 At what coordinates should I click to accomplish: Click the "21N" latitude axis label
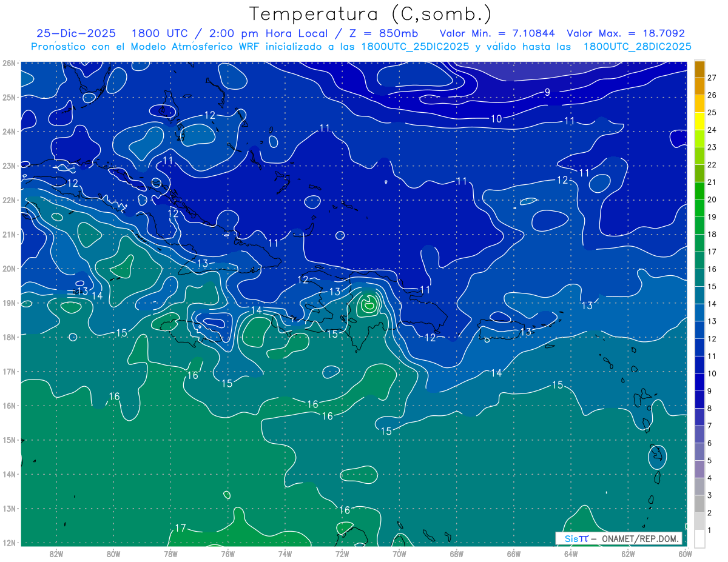click(x=10, y=234)
